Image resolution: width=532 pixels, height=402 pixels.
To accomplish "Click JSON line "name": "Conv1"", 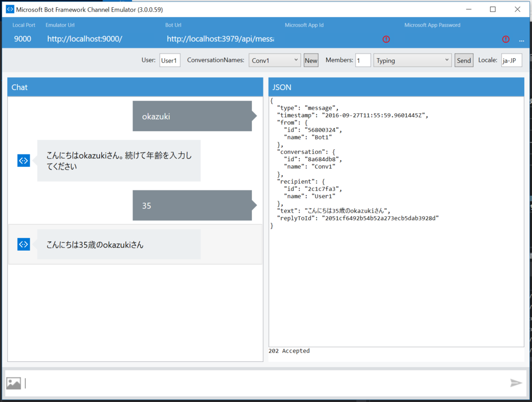I will (310, 167).
